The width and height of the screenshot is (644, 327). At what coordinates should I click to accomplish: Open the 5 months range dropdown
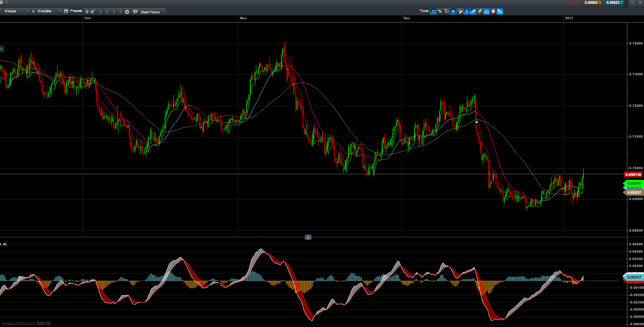(x=49, y=11)
